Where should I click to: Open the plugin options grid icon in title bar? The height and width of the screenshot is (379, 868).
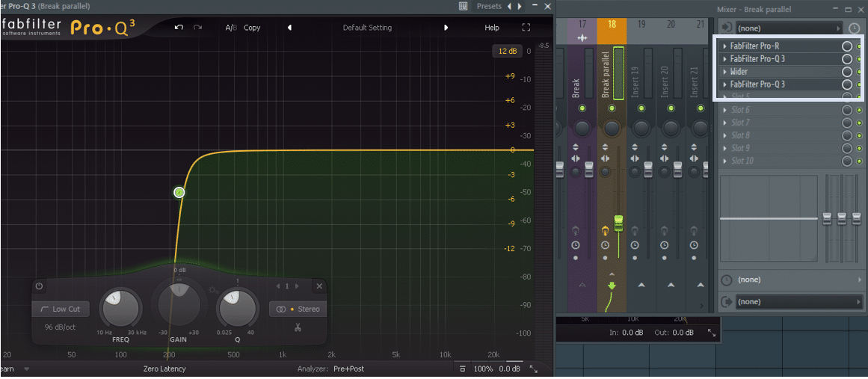pos(464,6)
